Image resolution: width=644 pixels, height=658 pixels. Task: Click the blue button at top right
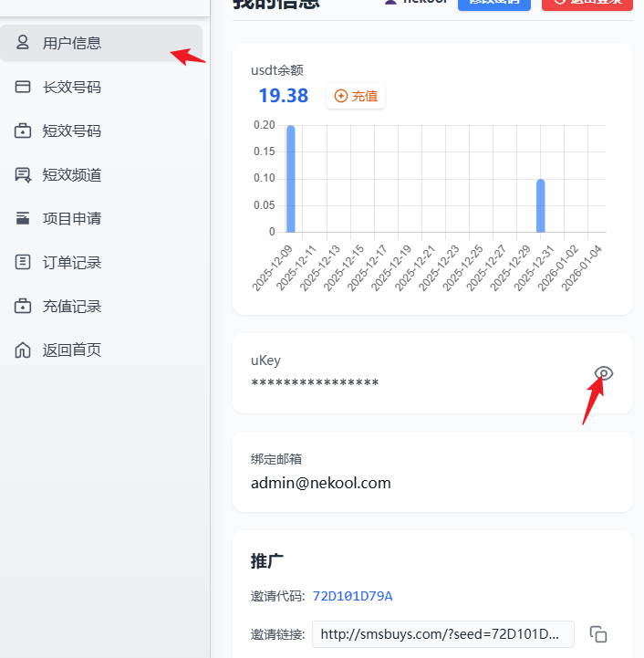click(493, 4)
